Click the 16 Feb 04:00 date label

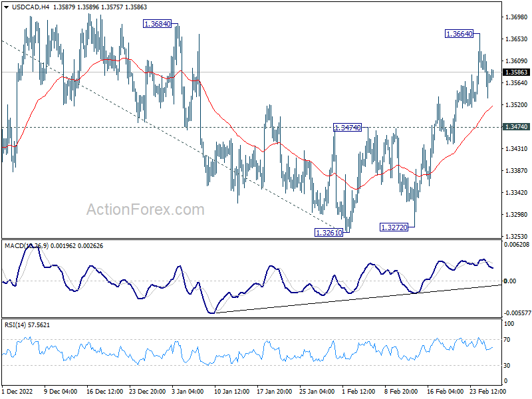[445, 391]
